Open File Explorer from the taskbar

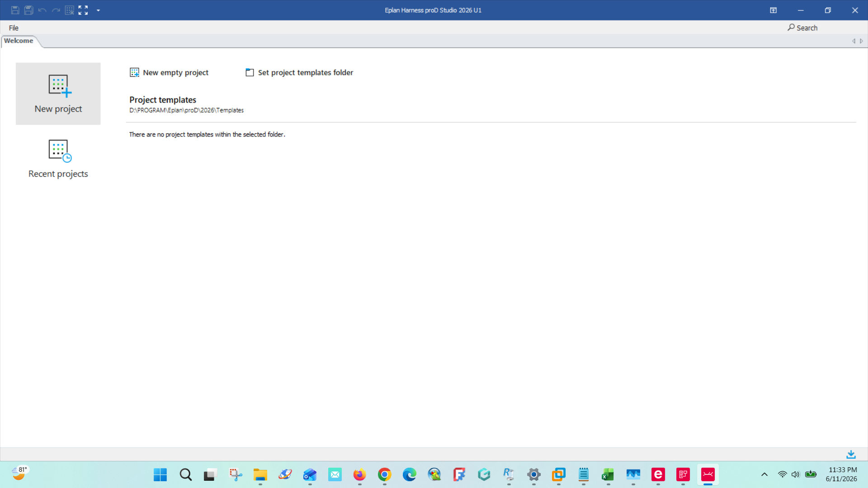coord(260,475)
